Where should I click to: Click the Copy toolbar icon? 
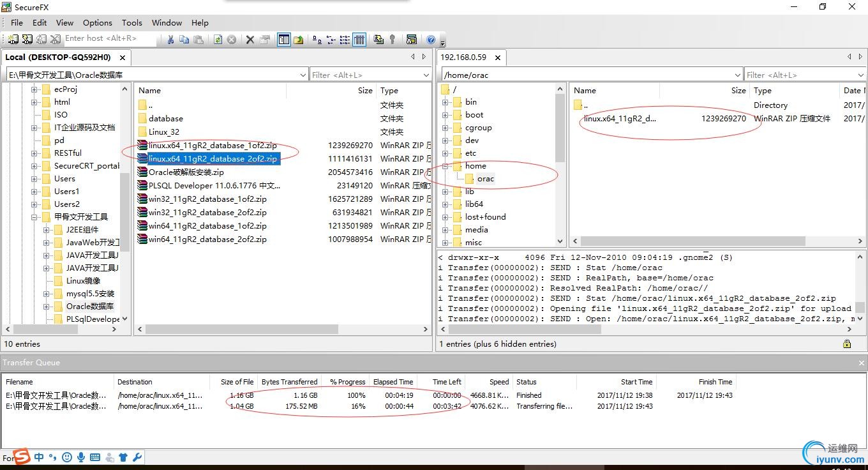(184, 40)
